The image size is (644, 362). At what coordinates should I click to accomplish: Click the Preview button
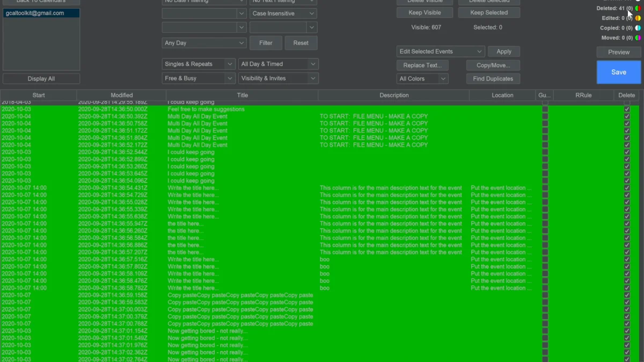tap(619, 52)
